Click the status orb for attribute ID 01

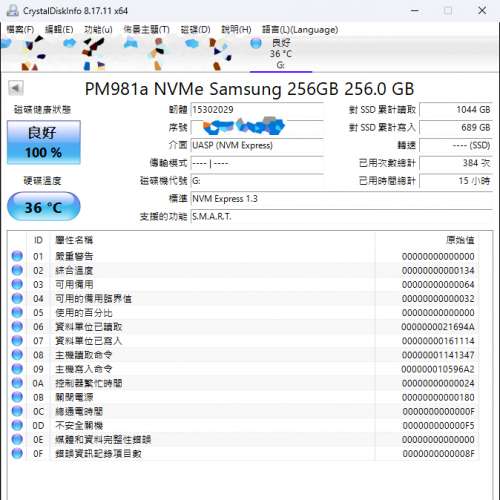pyautogui.click(x=17, y=256)
